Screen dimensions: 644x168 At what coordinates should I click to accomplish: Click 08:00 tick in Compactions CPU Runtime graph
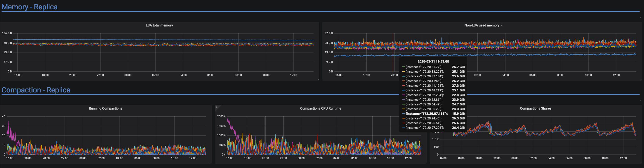(372, 158)
